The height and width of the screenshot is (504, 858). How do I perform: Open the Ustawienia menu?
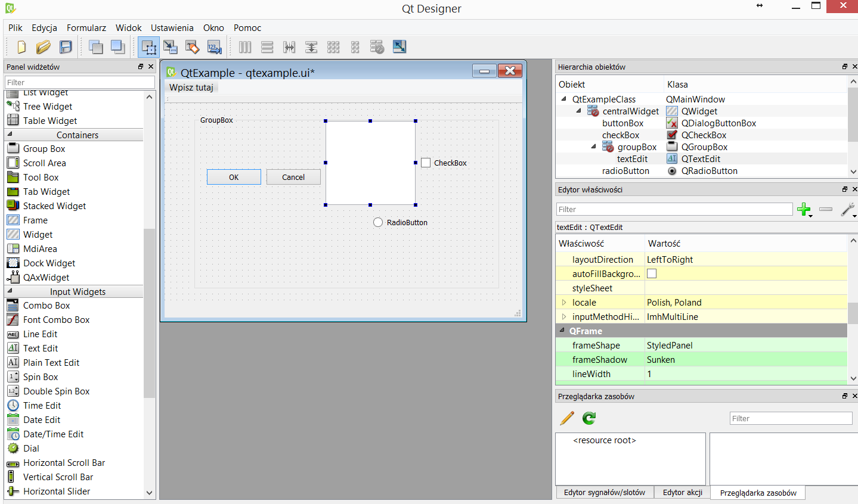(x=172, y=27)
